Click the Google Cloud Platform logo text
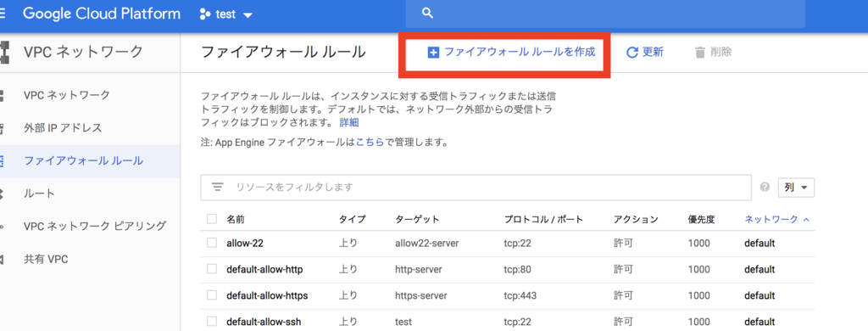 [x=102, y=14]
